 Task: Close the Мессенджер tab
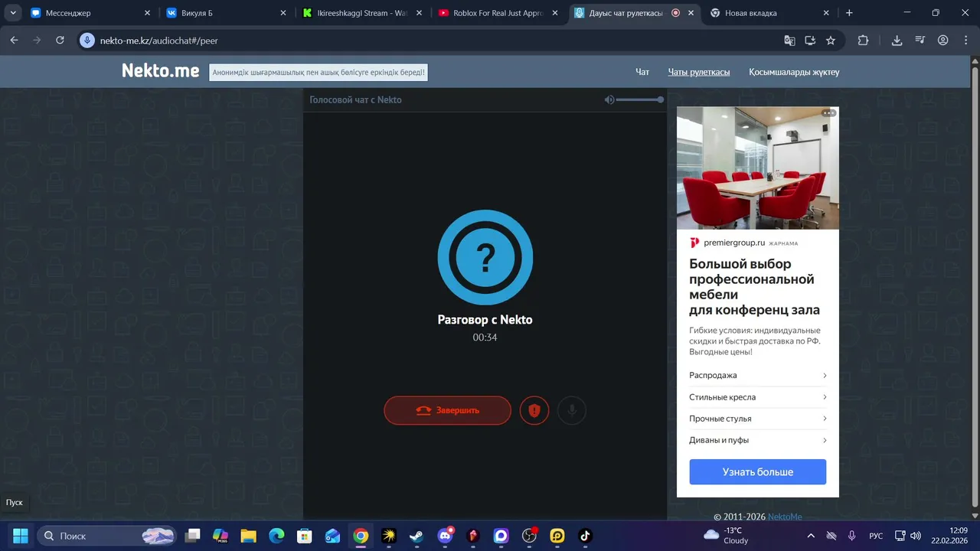(148, 13)
